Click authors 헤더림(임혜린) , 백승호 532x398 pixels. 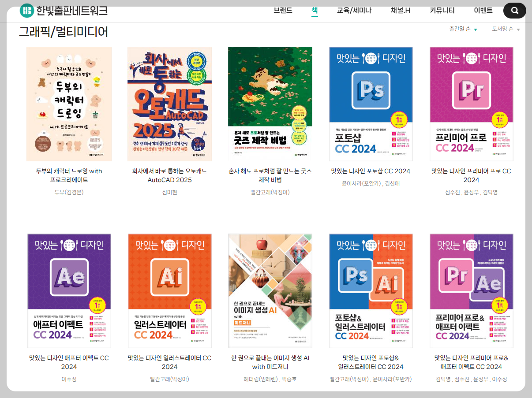[270, 379]
